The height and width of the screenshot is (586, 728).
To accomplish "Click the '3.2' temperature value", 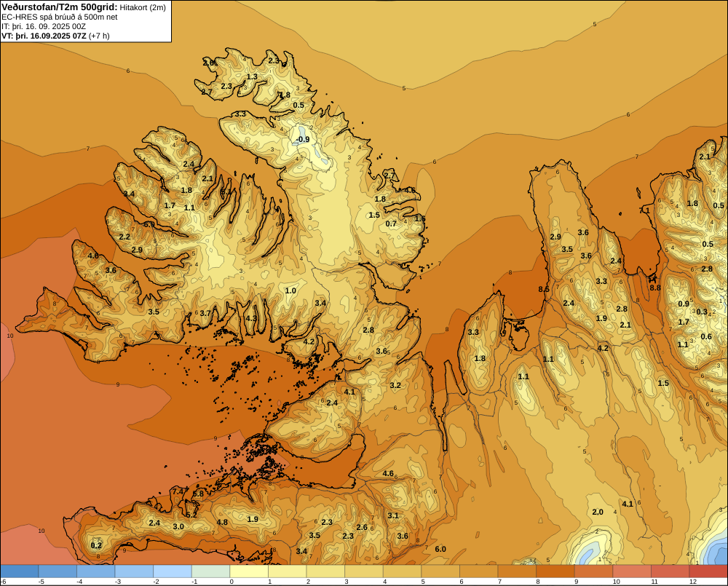I will click(395, 386).
